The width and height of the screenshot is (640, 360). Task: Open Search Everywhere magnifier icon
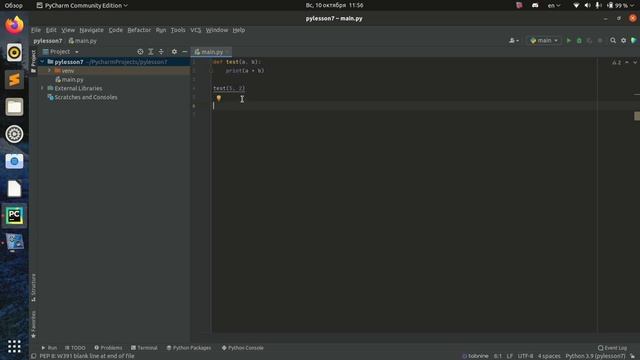[x=613, y=40]
